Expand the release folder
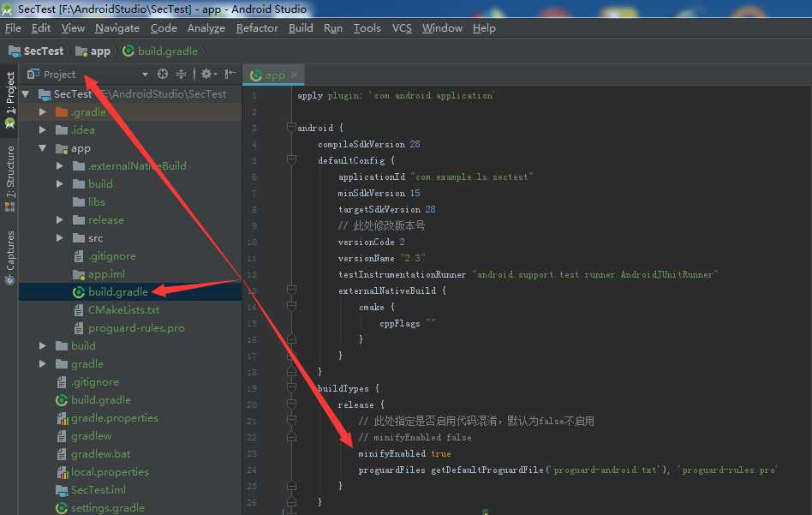Viewport: 812px width, 515px height. point(60,220)
